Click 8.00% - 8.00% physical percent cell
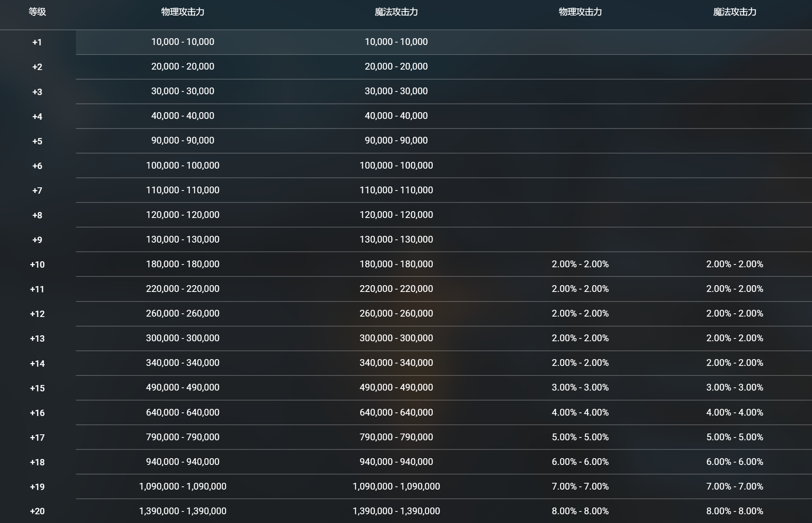The image size is (812, 523). tap(580, 511)
